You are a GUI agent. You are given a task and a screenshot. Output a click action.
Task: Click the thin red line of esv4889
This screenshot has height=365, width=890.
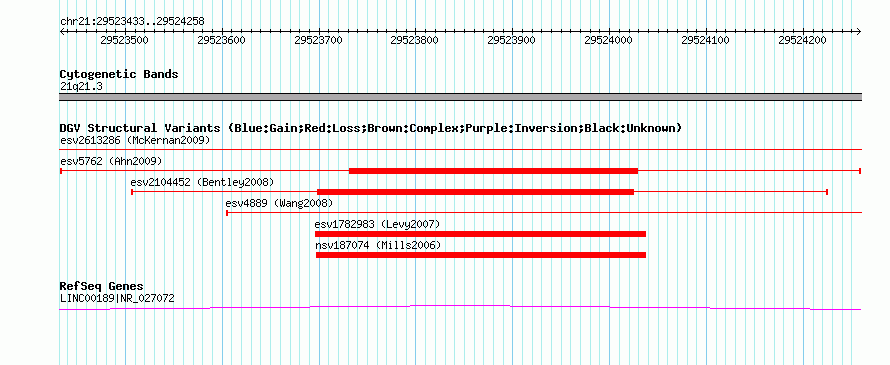[x=544, y=213]
